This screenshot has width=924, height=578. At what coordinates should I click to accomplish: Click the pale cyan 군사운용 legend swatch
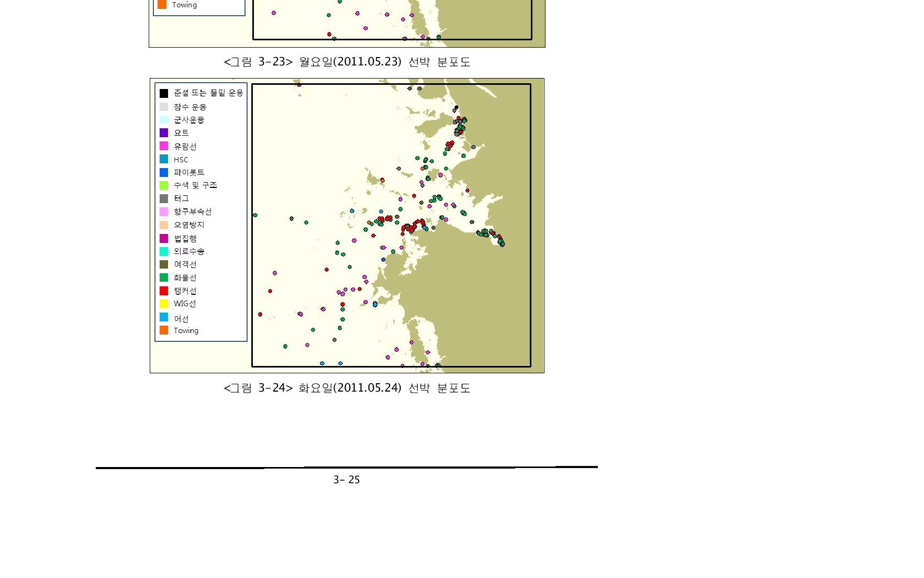pos(164,120)
